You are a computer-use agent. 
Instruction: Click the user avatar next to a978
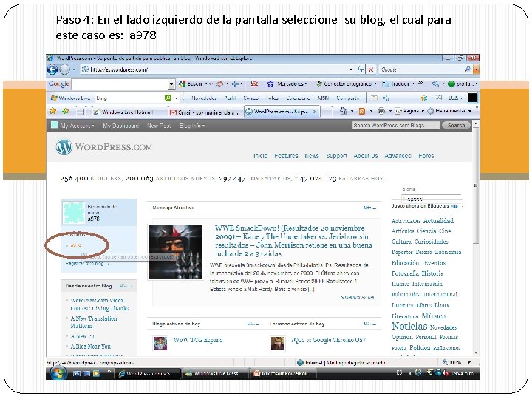point(74,213)
